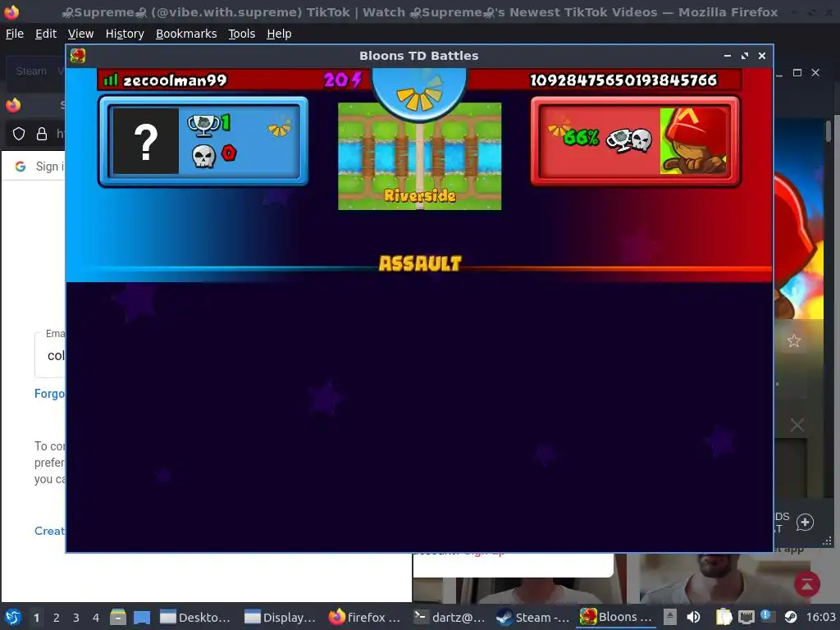Click the blue show desktop icon in taskbar
This screenshot has height=630, width=840.
point(142,617)
